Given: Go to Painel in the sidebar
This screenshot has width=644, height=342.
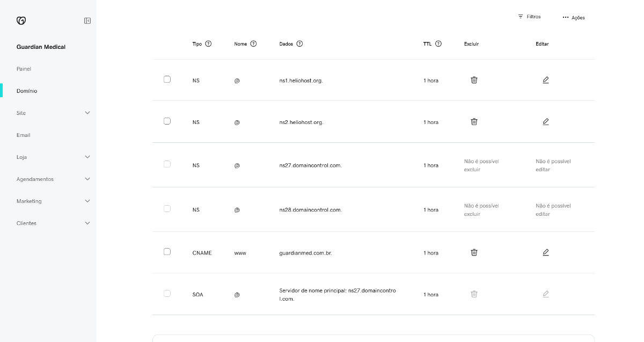Looking at the screenshot, I should pyautogui.click(x=24, y=69).
